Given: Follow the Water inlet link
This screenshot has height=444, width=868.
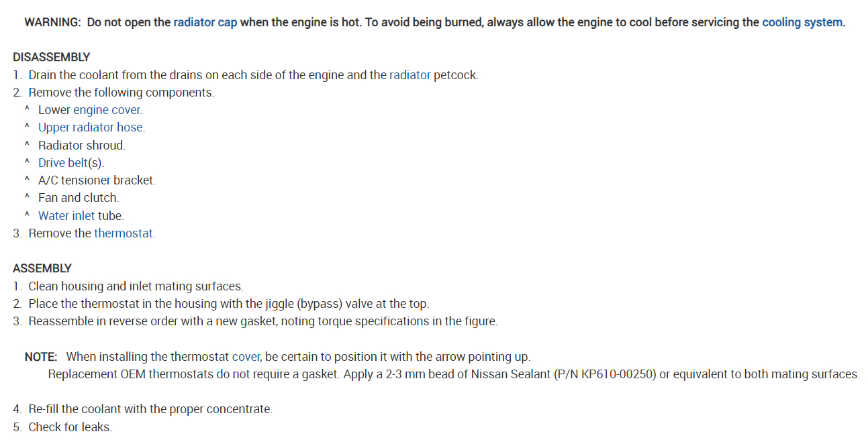Looking at the screenshot, I should (66, 216).
